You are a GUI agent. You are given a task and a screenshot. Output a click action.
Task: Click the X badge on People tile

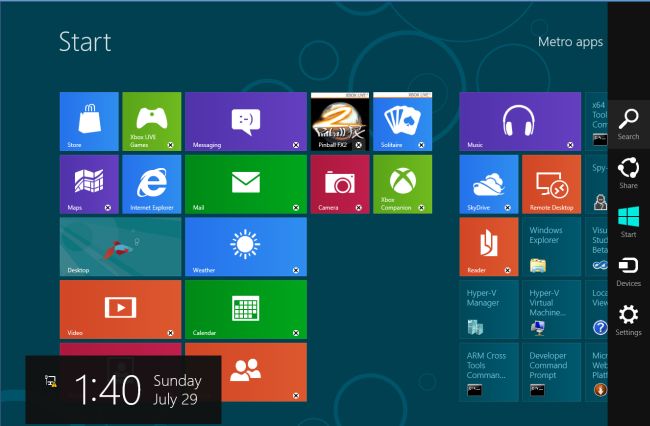[296, 396]
